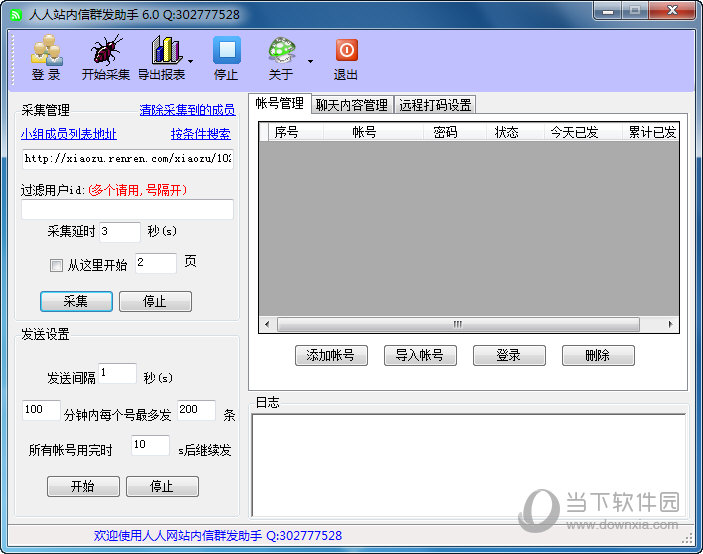This screenshot has width=703, height=554.
Task: Open 导出报表 chart icon
Action: point(165,49)
